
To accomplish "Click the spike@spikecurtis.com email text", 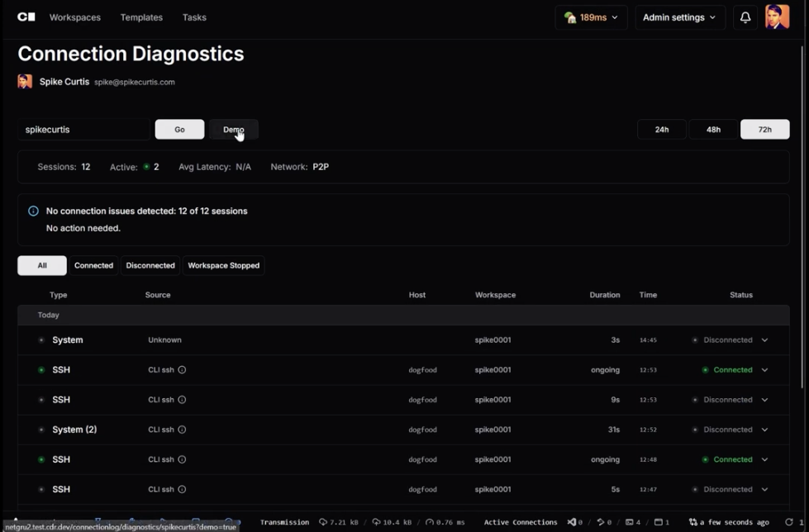I will [x=134, y=82].
